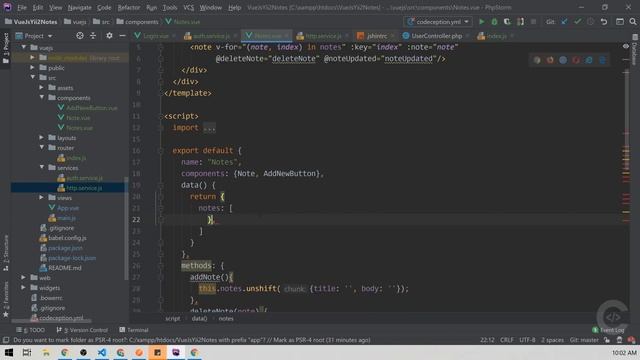Switch to .jshintrc editor tab
The width and height of the screenshot is (640, 360).
(376, 36)
